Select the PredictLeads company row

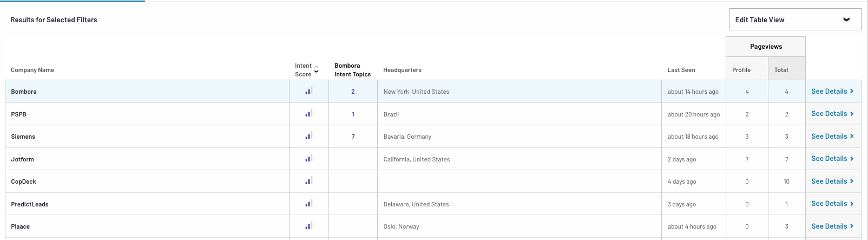(x=30, y=204)
